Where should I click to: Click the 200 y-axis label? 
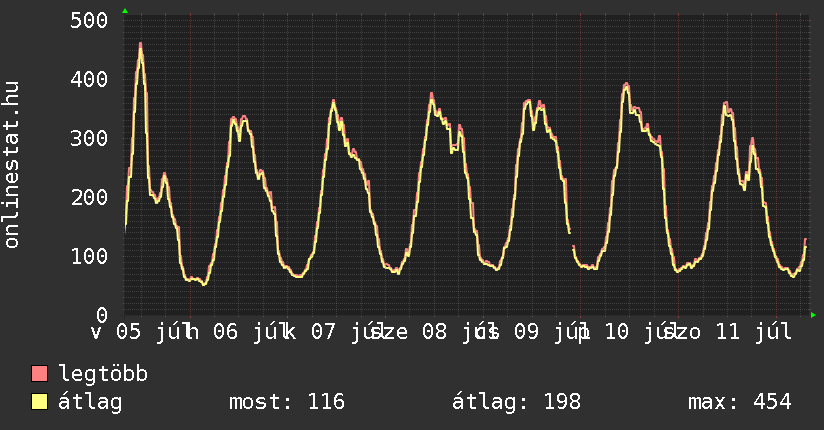coord(89,197)
